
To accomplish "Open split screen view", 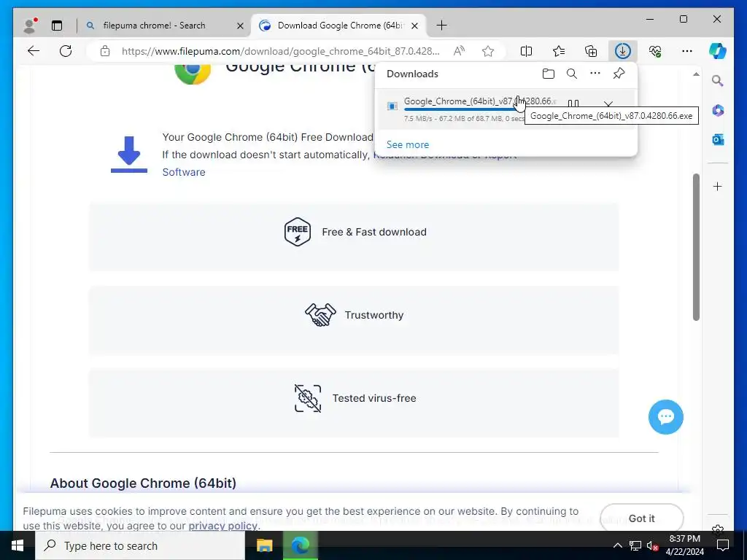I will pyautogui.click(x=526, y=51).
